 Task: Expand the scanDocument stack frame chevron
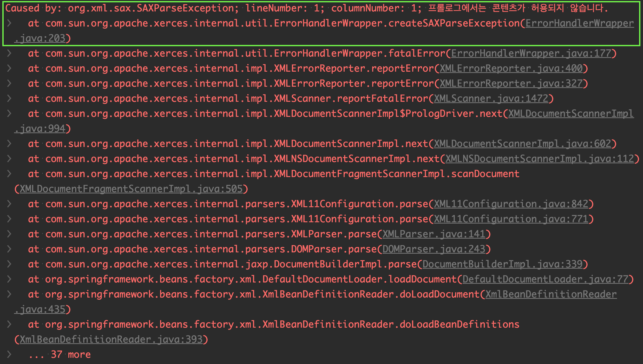pyautogui.click(x=9, y=174)
